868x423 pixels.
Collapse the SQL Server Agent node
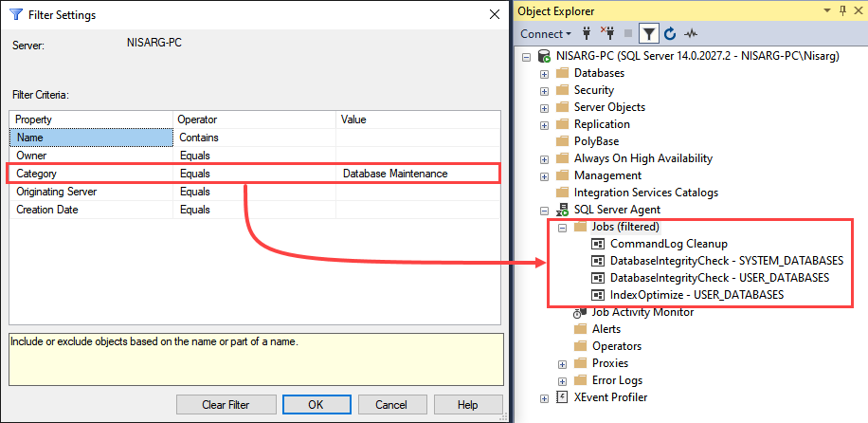tap(545, 211)
